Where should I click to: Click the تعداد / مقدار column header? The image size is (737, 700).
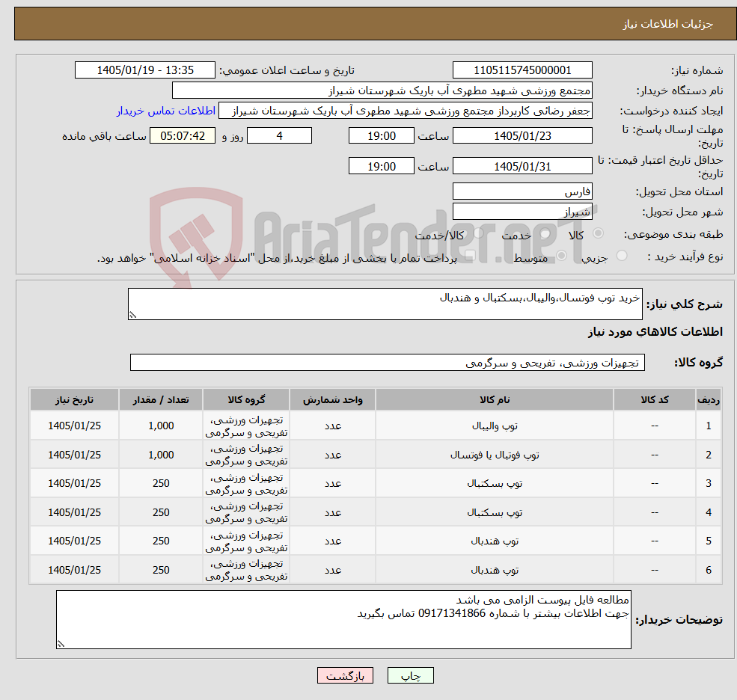click(161, 400)
